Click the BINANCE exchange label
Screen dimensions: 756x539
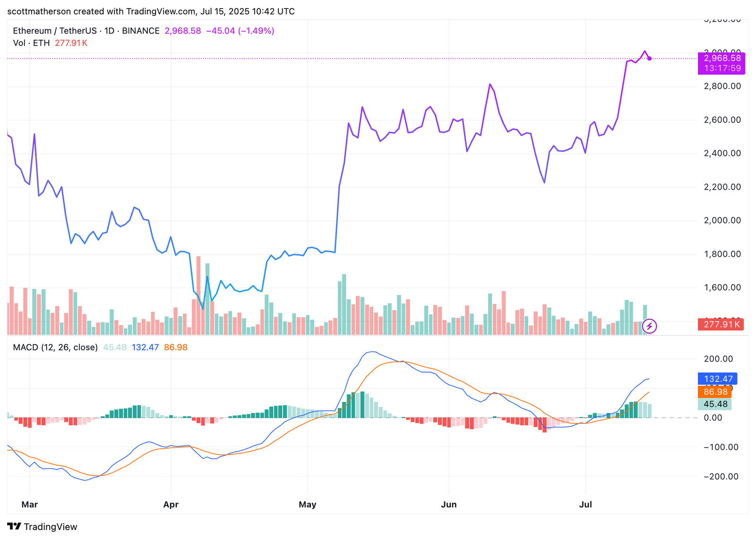[x=140, y=30]
